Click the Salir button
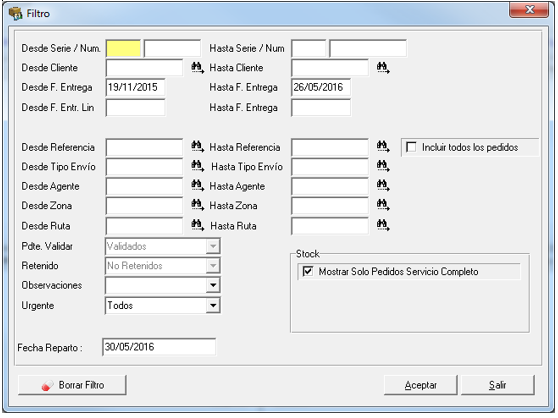558x418 pixels. (498, 385)
